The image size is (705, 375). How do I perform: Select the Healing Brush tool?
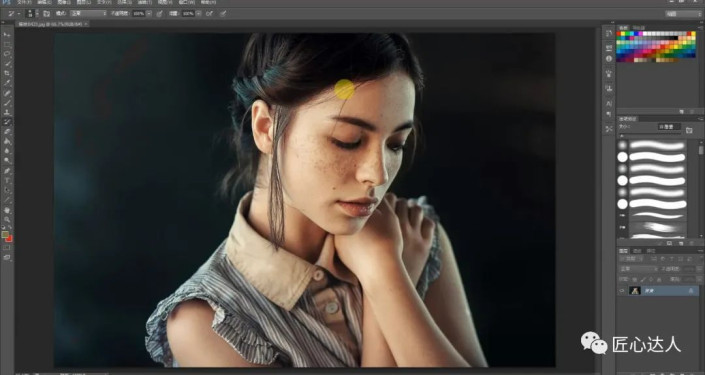(7, 93)
